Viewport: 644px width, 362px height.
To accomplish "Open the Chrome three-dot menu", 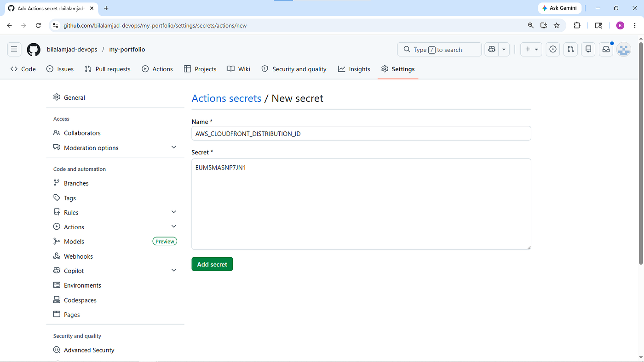I will point(635,26).
